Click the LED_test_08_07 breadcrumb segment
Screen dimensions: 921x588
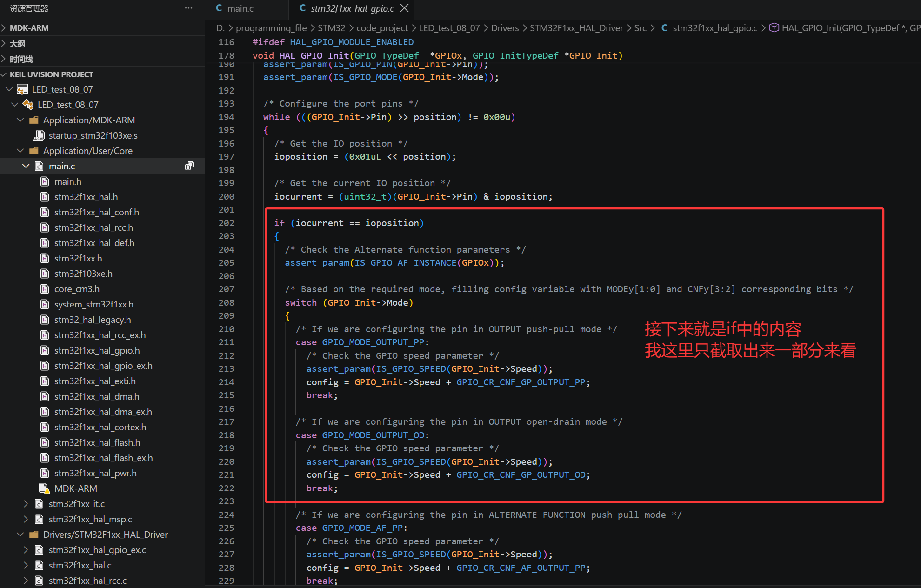[449, 28]
